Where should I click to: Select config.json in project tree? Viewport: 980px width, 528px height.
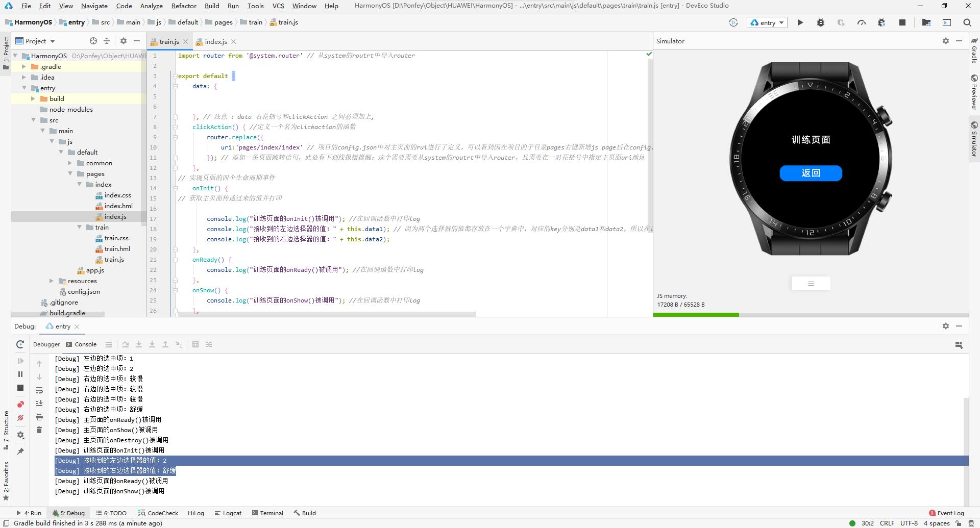click(x=84, y=292)
